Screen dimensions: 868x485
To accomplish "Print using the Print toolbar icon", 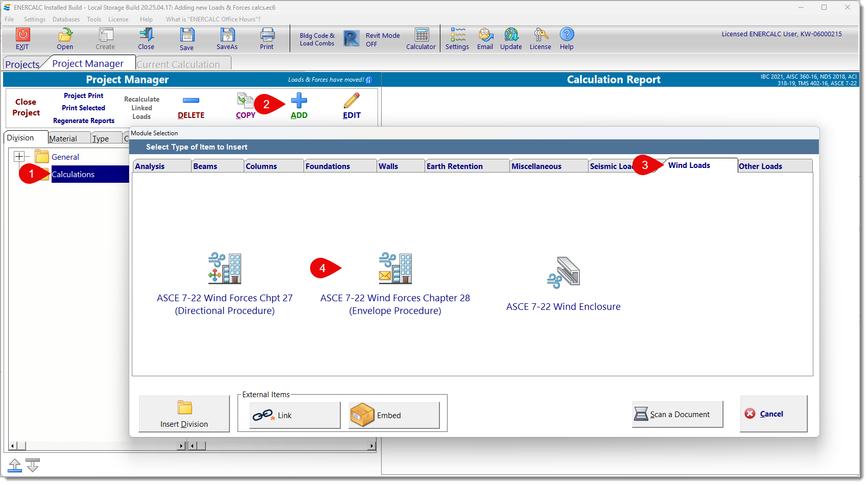I will pyautogui.click(x=267, y=34).
